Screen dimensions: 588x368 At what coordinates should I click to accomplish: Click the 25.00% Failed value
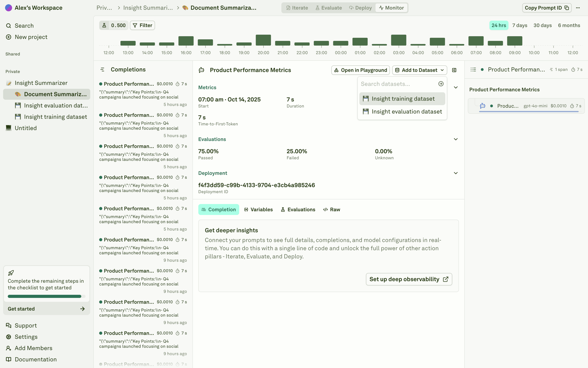[x=297, y=151]
